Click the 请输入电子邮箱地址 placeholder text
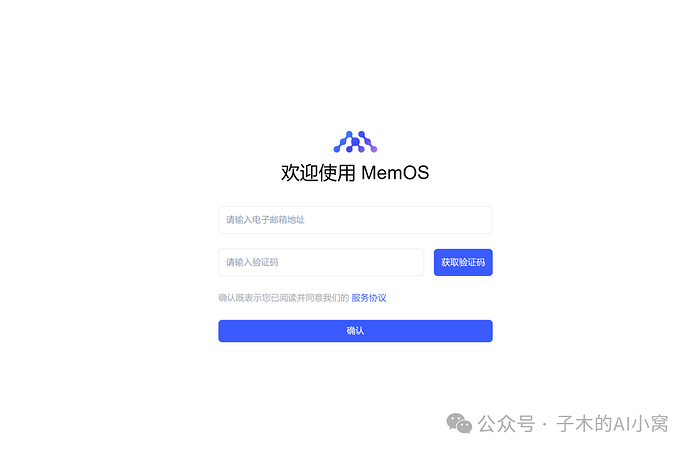Viewport: 690px width, 451px height. coord(265,220)
